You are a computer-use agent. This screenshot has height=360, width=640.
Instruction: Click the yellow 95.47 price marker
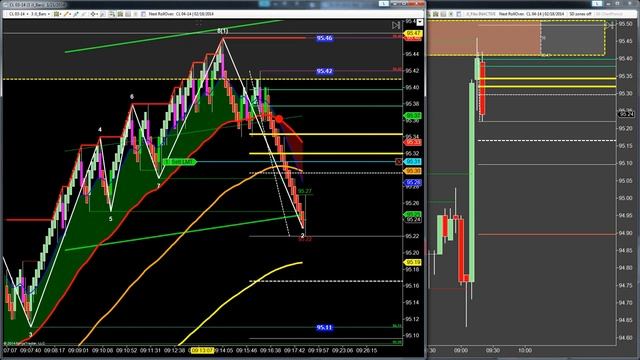pos(413,33)
